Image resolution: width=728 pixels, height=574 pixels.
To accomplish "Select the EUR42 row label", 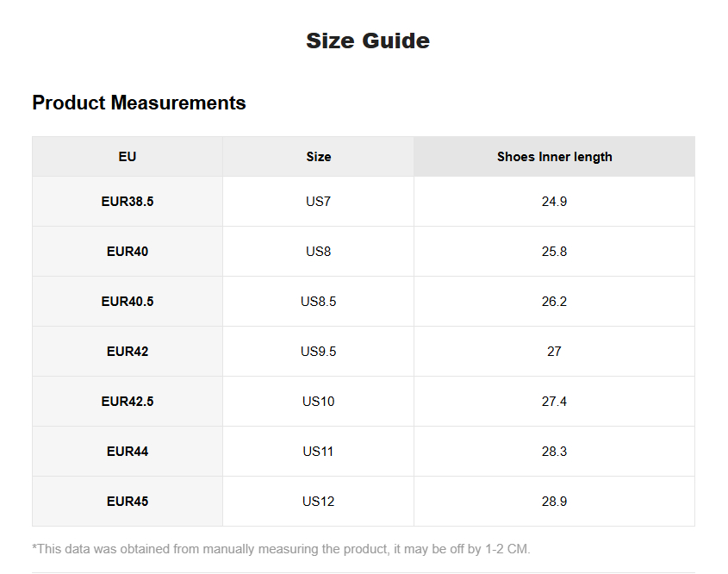I will [x=128, y=352].
